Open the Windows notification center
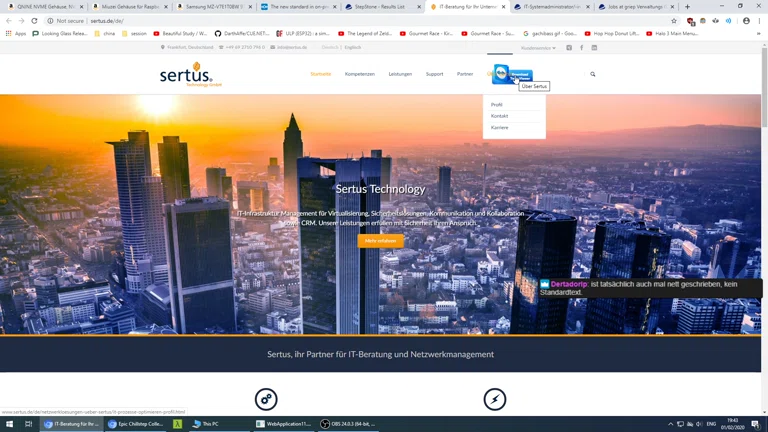The image size is (768, 432). pos(756,424)
